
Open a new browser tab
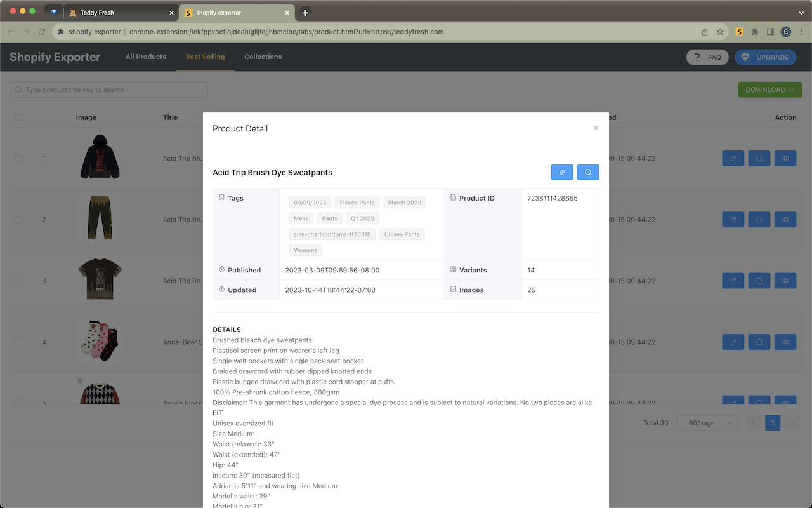click(x=305, y=13)
